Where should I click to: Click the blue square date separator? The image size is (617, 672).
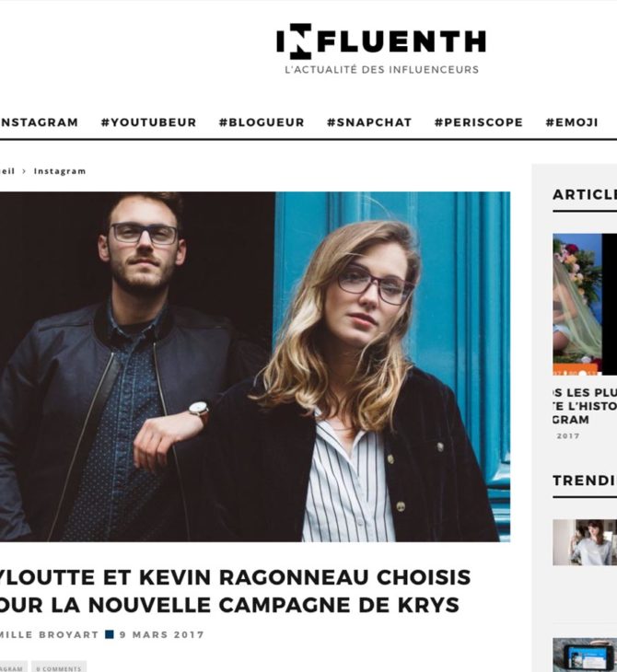pyautogui.click(x=110, y=634)
